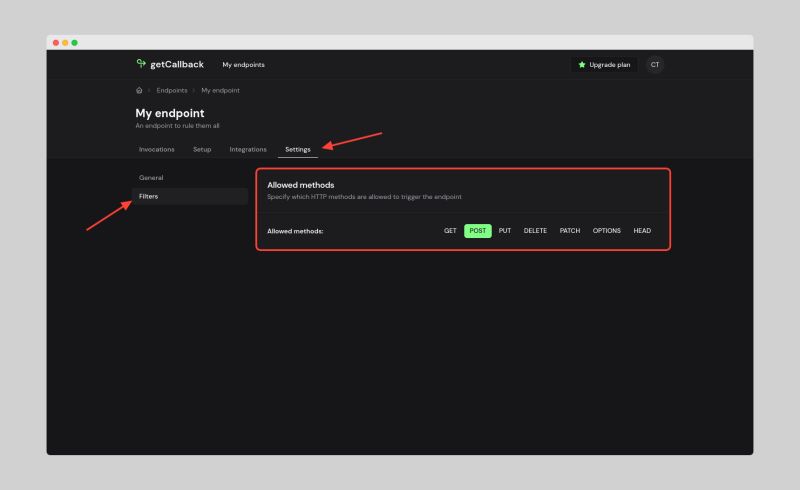Open the CT user avatar menu
This screenshot has width=800, height=490.
point(655,65)
